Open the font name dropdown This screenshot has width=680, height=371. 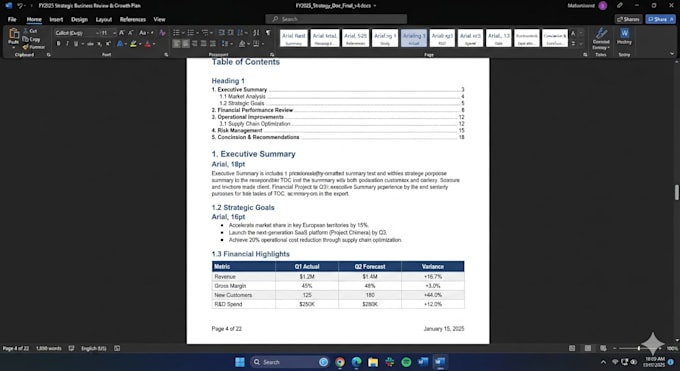tap(76, 33)
